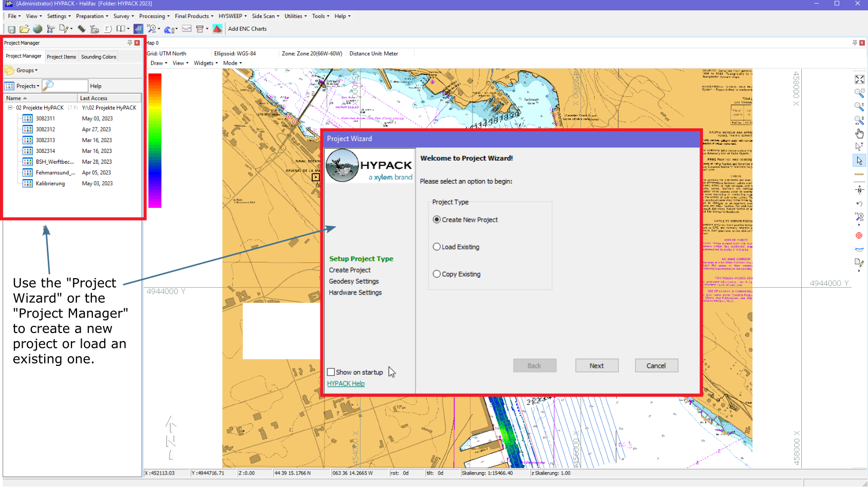This screenshot has width=868, height=487.
Task: Open the hardware setup icon
Action: [x=51, y=29]
